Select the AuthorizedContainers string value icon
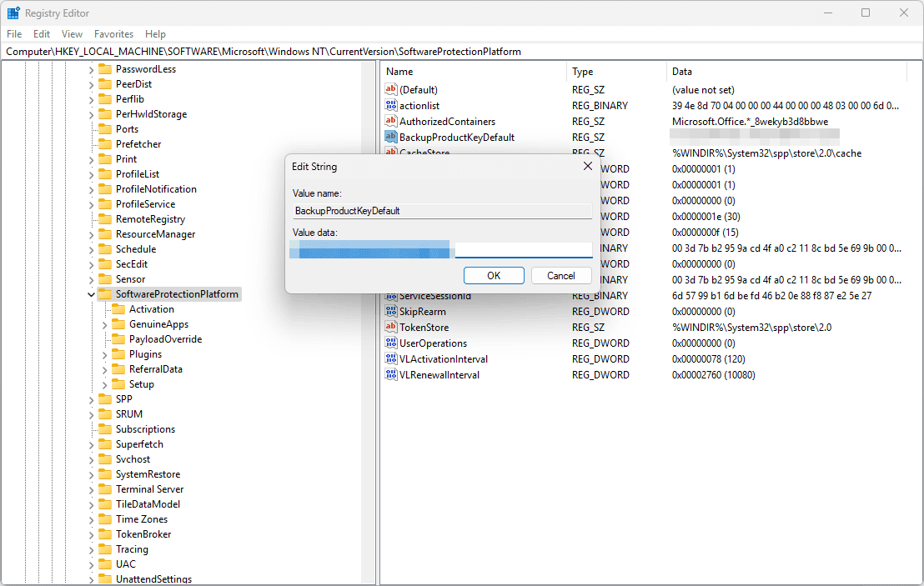Viewport: 924px width, 586px height. pos(391,122)
